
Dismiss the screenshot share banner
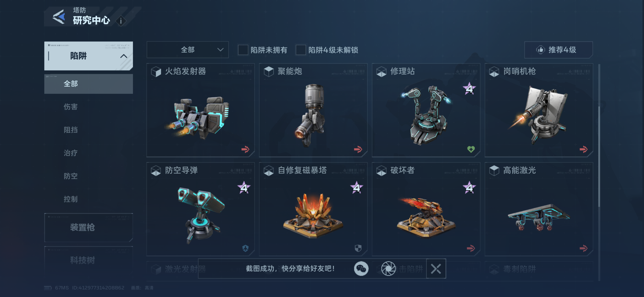coord(436,269)
